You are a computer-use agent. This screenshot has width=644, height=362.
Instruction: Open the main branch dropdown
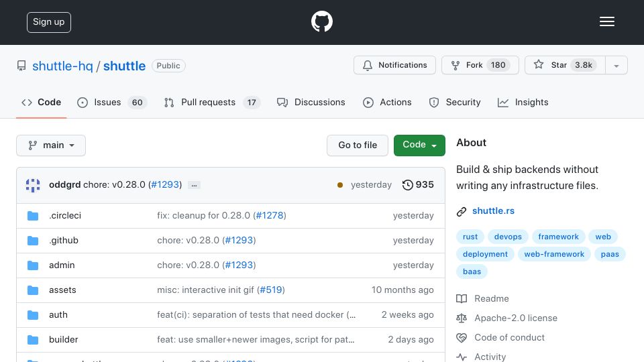coord(51,145)
